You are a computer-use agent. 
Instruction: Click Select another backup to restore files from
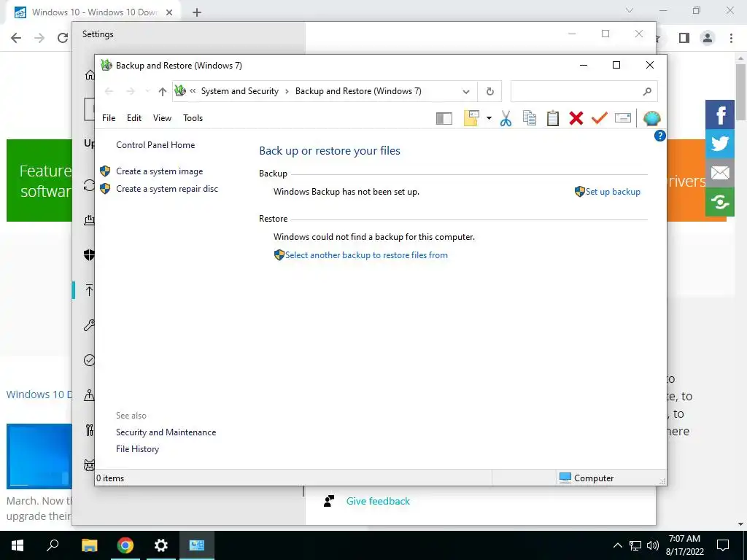click(366, 255)
